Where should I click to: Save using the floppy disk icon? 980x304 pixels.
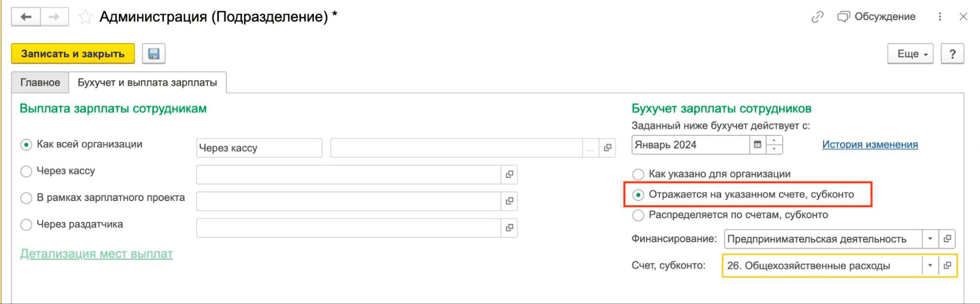coord(153,54)
